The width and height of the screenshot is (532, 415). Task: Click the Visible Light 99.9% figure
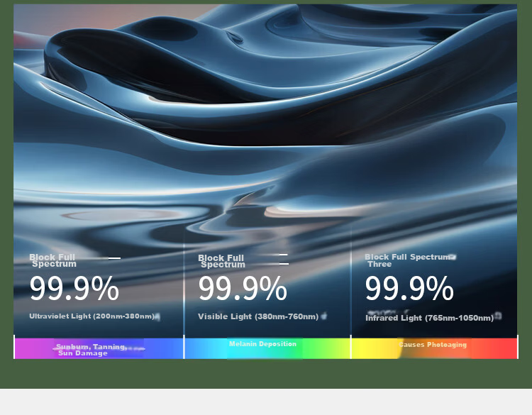click(x=243, y=288)
